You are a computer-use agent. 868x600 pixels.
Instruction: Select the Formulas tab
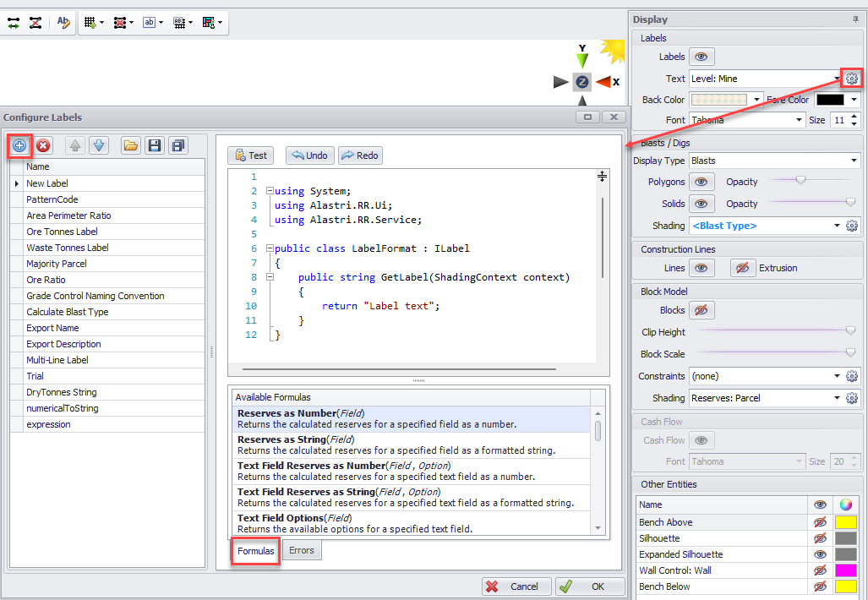point(255,551)
